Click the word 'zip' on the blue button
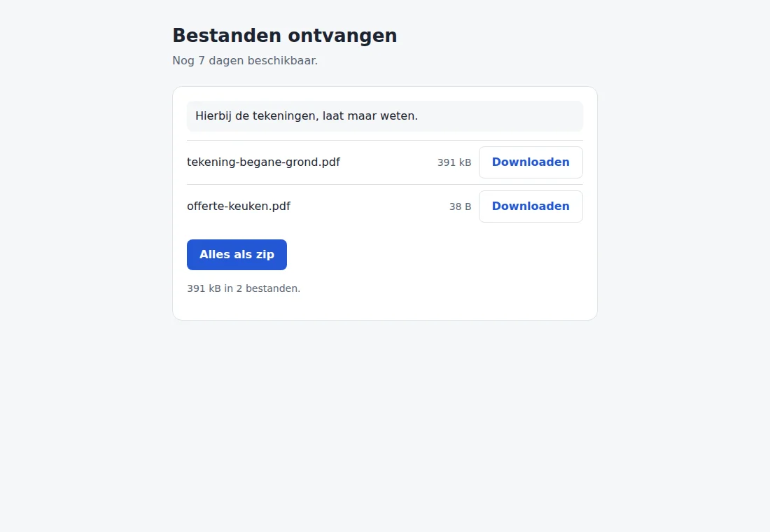The width and height of the screenshot is (770, 532). pyautogui.click(x=265, y=255)
